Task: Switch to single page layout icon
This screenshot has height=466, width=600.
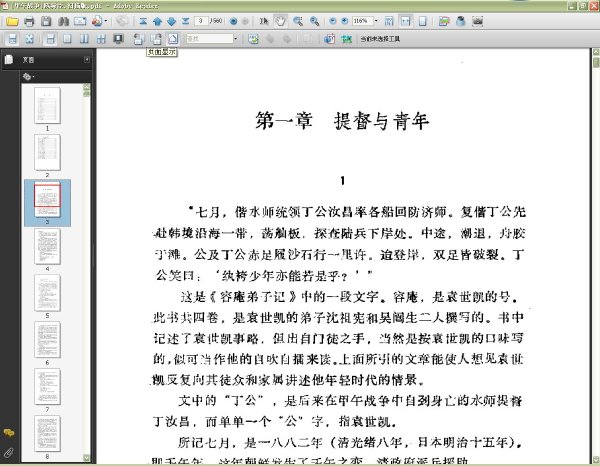Action: pos(67,39)
